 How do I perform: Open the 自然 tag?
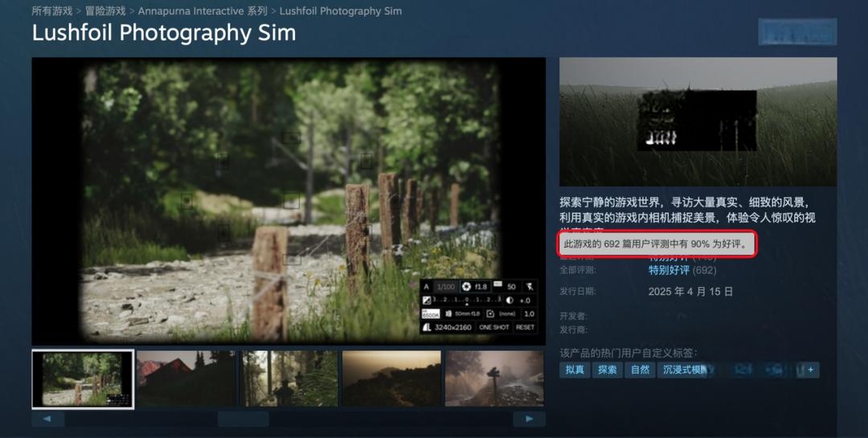(x=640, y=370)
